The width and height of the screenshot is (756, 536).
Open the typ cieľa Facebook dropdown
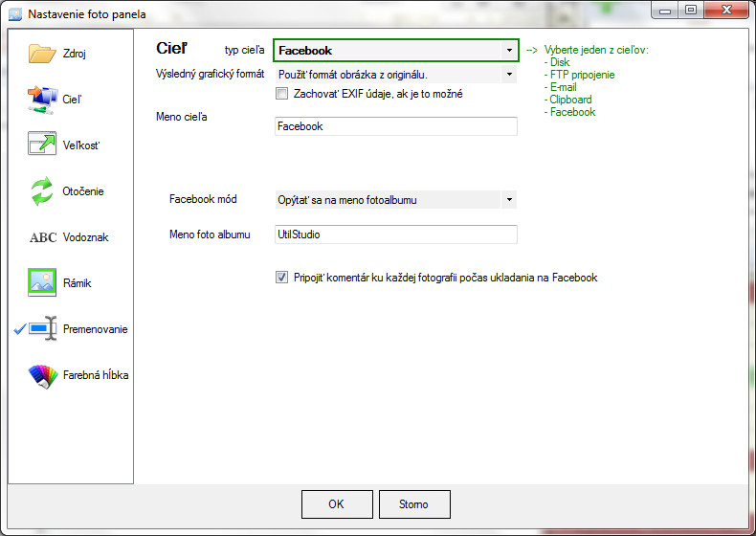396,50
